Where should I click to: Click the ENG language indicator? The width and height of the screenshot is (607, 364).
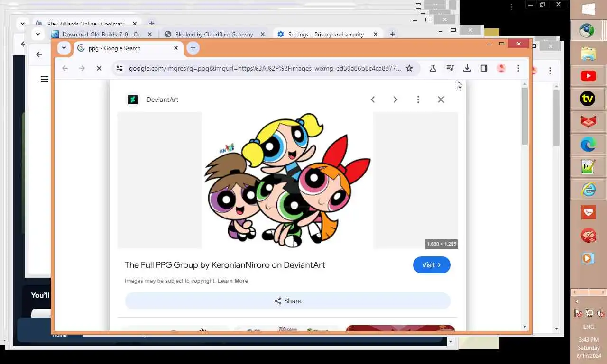[589, 327]
